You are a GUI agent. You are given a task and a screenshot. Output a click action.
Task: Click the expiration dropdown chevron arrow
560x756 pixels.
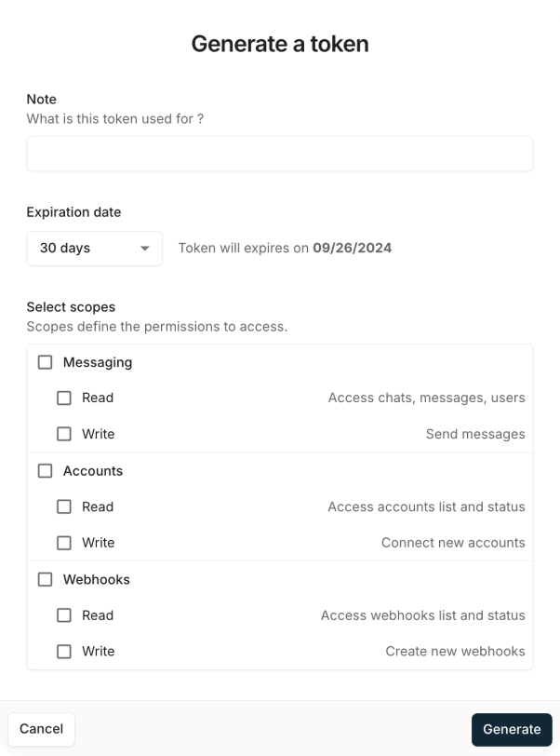[147, 249]
